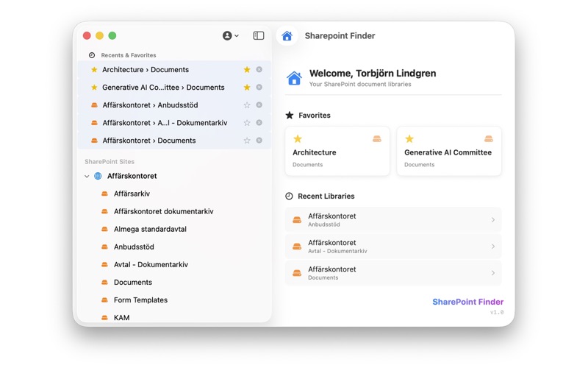
Task: Remove Affärskontoret › Anbudsstöd from recents
Action: pyautogui.click(x=259, y=105)
